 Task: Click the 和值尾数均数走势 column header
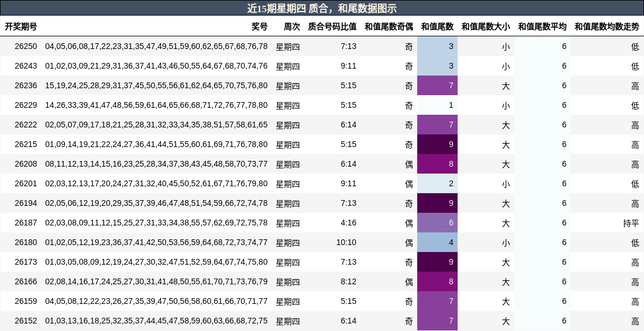pyautogui.click(x=606, y=27)
